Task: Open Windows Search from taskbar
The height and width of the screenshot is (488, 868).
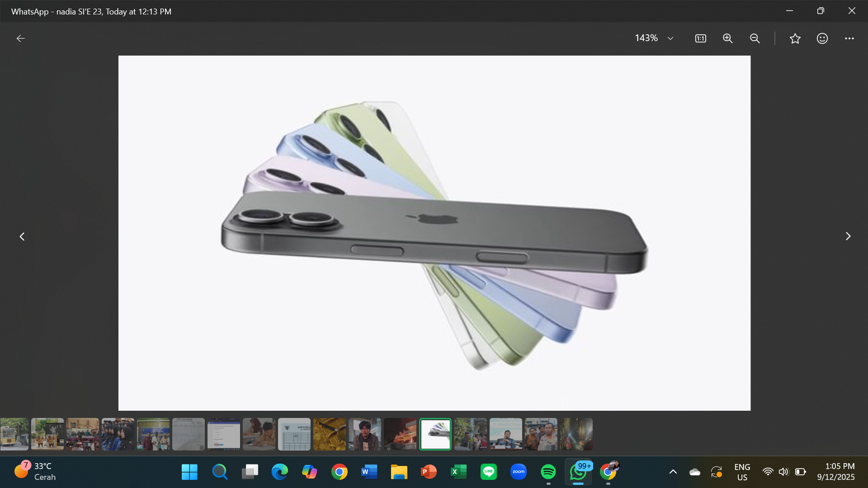Action: pyautogui.click(x=220, y=472)
